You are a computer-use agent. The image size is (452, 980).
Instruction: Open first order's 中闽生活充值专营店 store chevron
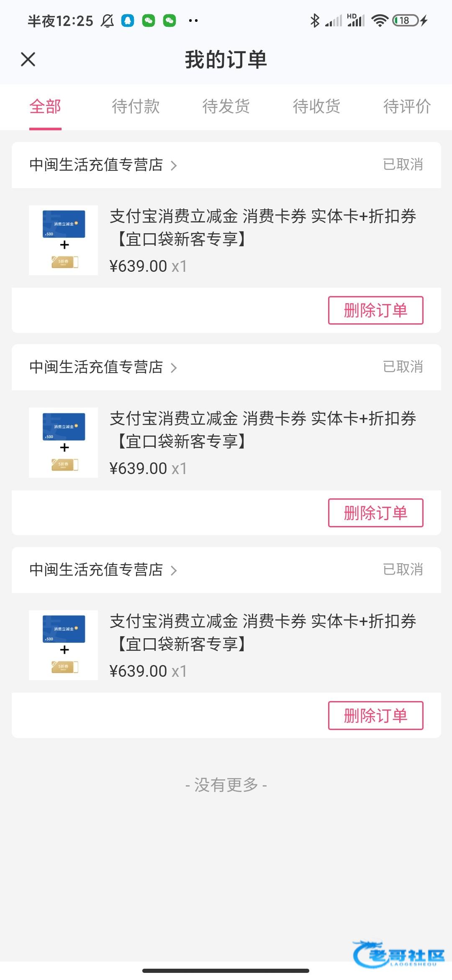[174, 165]
